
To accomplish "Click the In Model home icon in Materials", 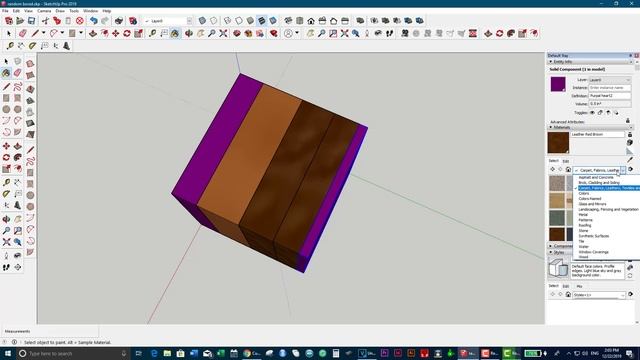I will (x=568, y=169).
